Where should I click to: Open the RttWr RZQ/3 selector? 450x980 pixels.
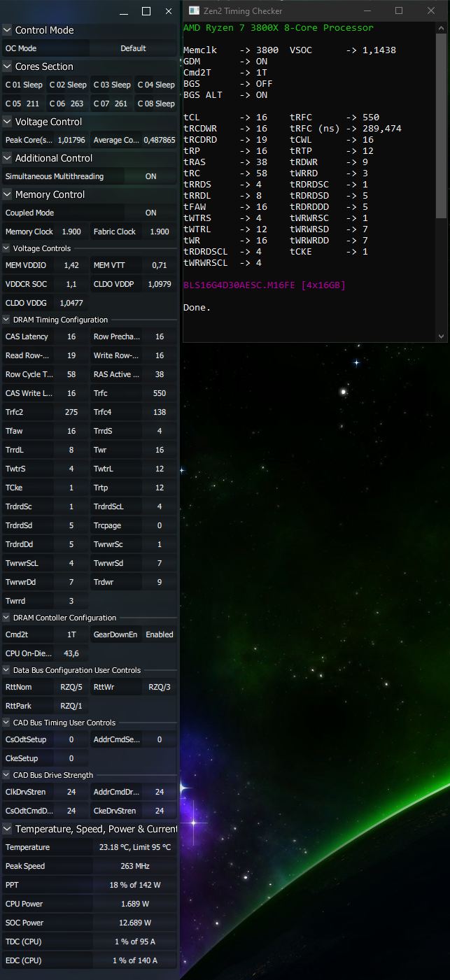pyautogui.click(x=160, y=687)
